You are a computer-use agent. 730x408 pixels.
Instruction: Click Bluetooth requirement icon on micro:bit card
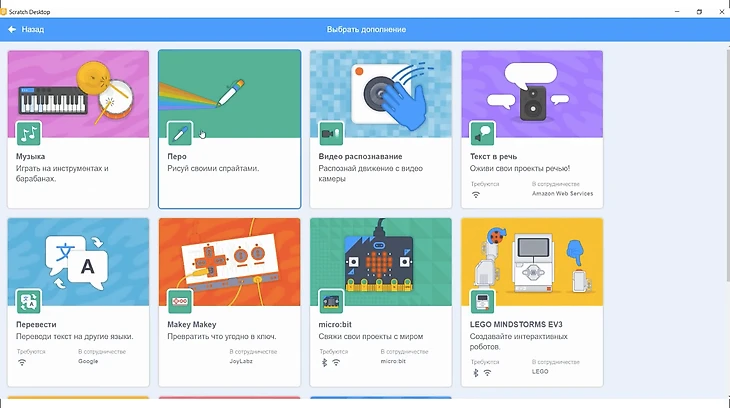pyautogui.click(x=324, y=362)
